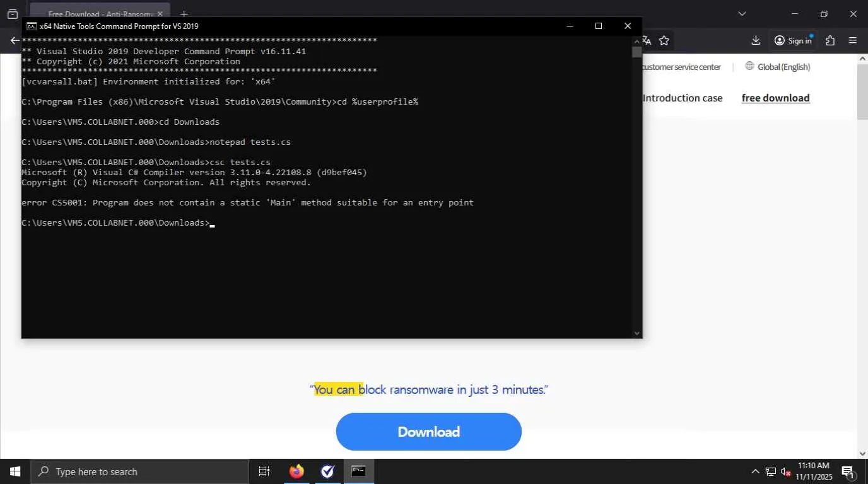The width and height of the screenshot is (868, 484).
Task: Click the 'error CS5001' message line
Action: click(x=247, y=202)
